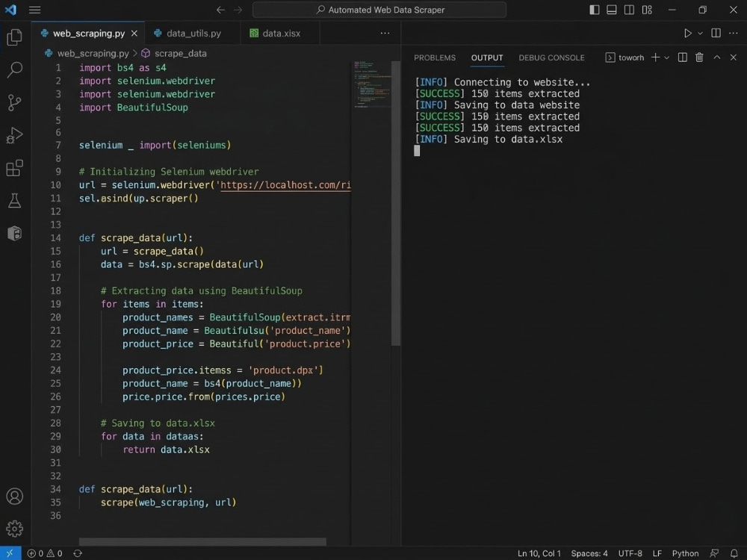The image size is (747, 560).
Task: Close the web_scraping.py tab
Action: pyautogui.click(x=134, y=34)
